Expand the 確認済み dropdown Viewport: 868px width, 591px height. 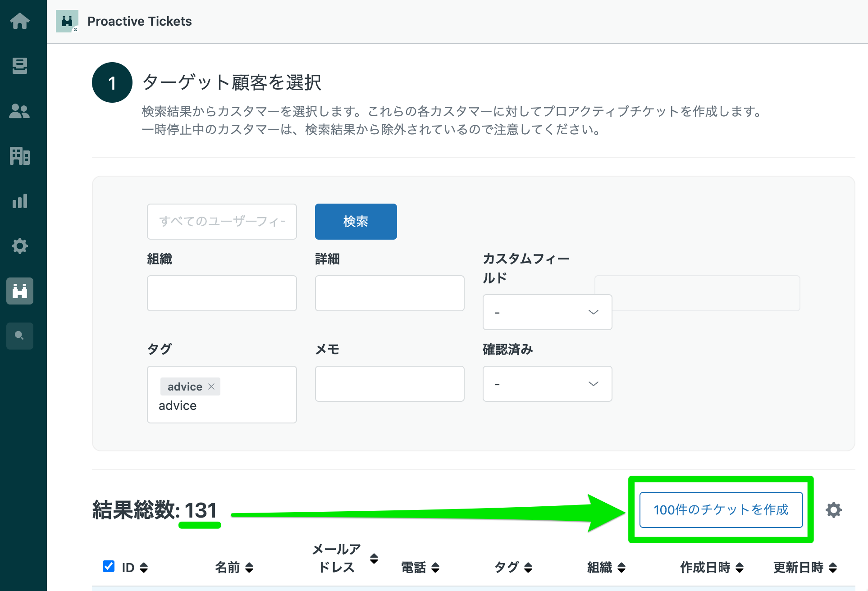click(x=547, y=384)
